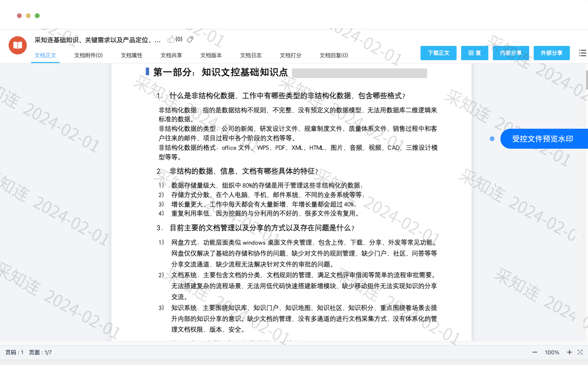
Task: Go to 文档版本 tab
Action: 211,55
